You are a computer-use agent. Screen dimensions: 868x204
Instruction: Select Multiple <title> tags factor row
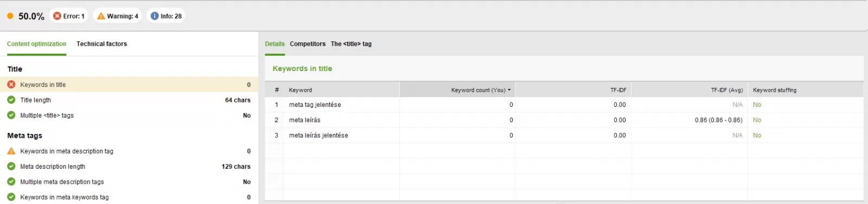click(129, 116)
